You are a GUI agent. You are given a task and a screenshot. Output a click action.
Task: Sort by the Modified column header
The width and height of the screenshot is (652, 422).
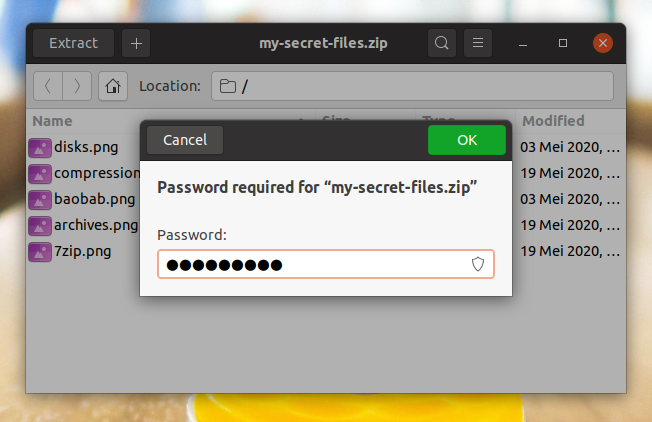[553, 121]
